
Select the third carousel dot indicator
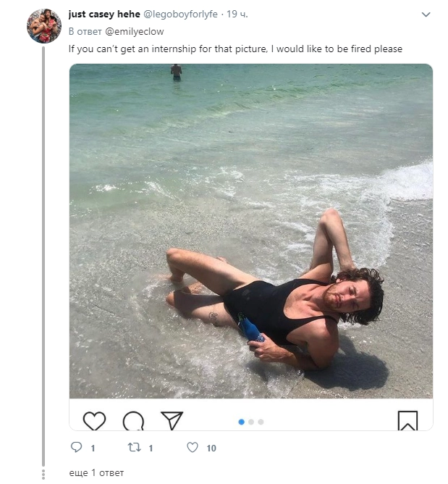pyautogui.click(x=261, y=422)
